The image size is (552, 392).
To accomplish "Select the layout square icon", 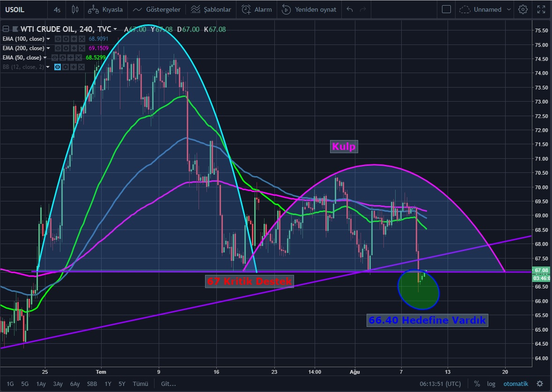I will click(446, 9).
